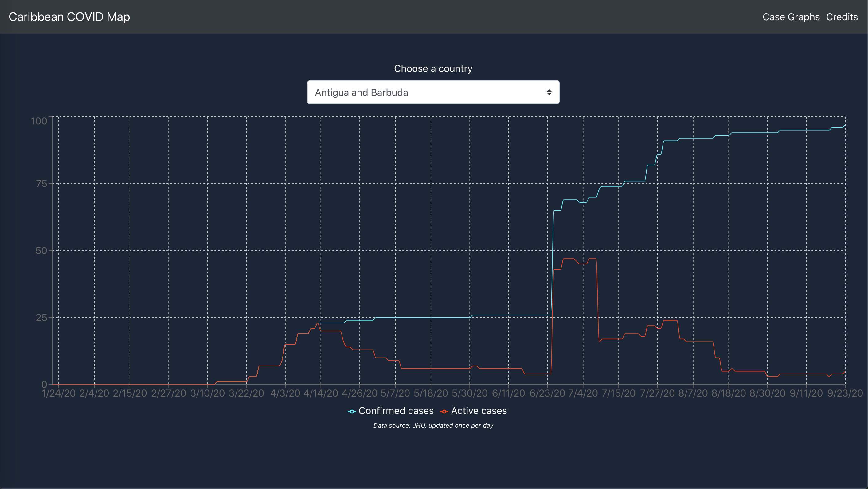The width and height of the screenshot is (868, 489).
Task: Open the Case Graphs page
Action: [791, 17]
